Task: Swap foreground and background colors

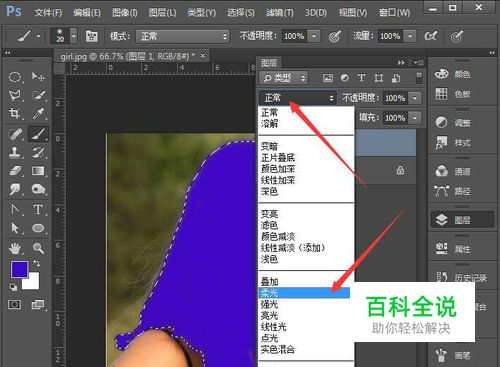Action: pos(37,263)
